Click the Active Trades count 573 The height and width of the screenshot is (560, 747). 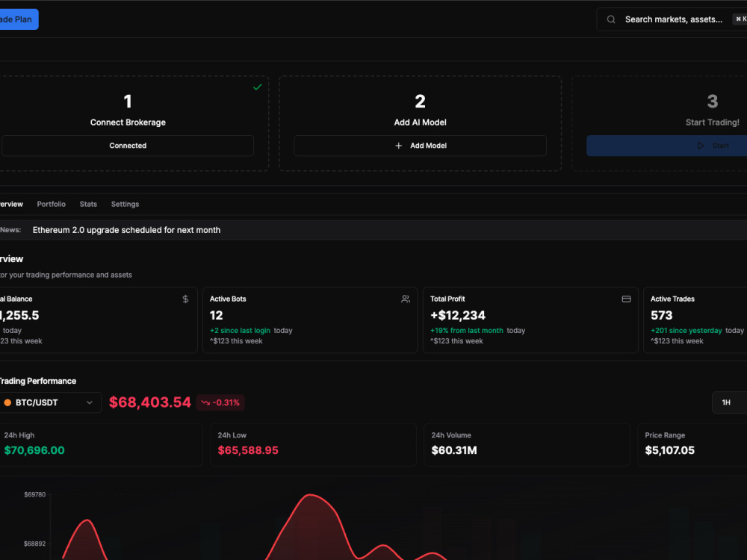tap(662, 315)
